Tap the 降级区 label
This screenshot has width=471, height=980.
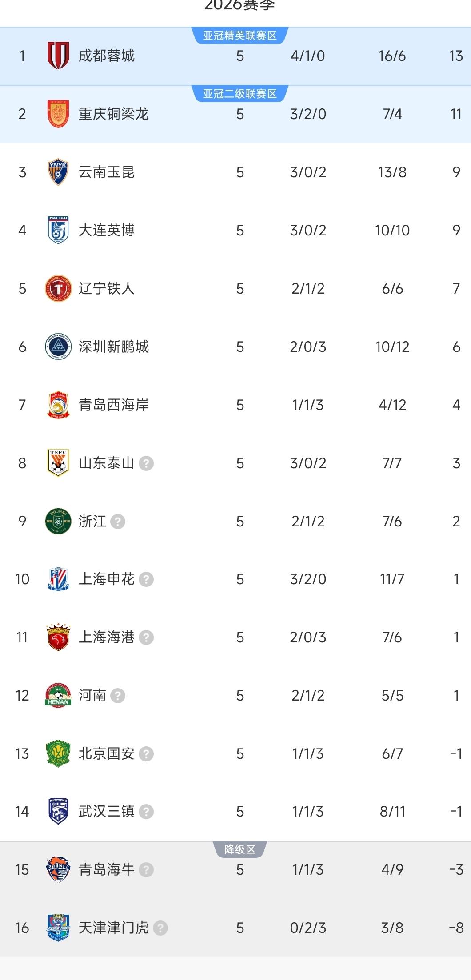pos(240,849)
